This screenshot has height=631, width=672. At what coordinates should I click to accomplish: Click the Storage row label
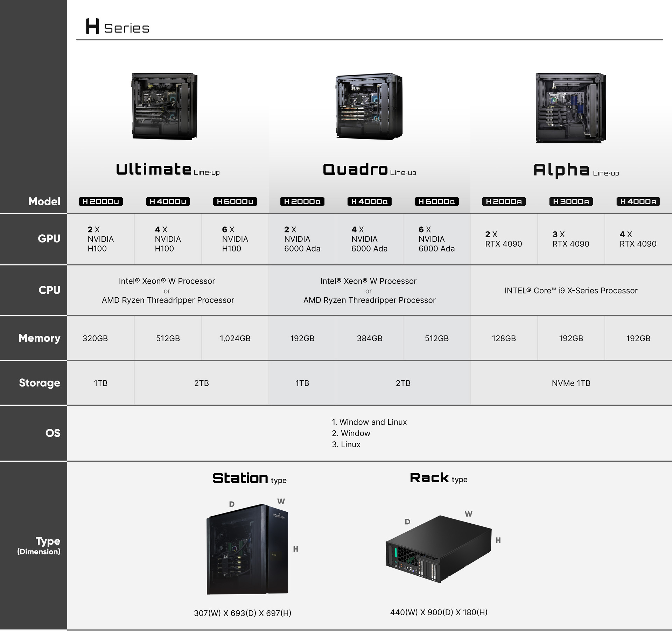point(40,383)
